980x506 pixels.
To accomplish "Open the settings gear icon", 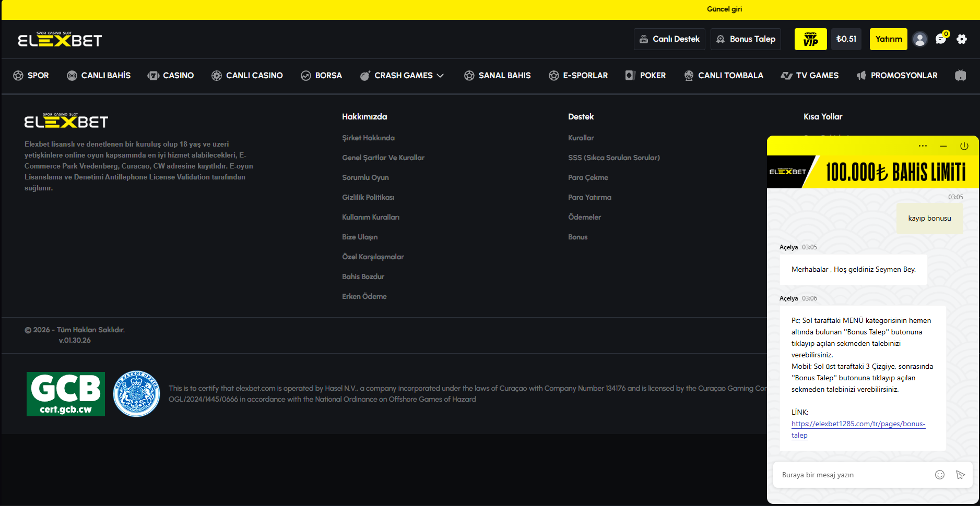I will coord(962,39).
